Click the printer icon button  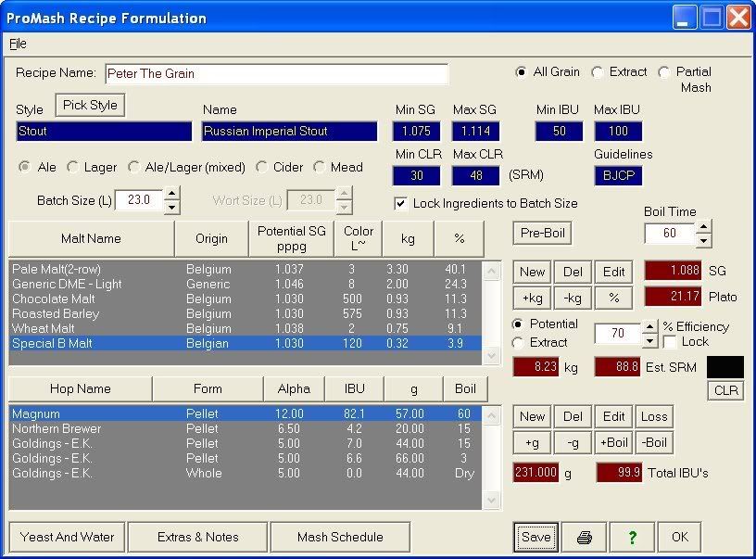tap(585, 537)
